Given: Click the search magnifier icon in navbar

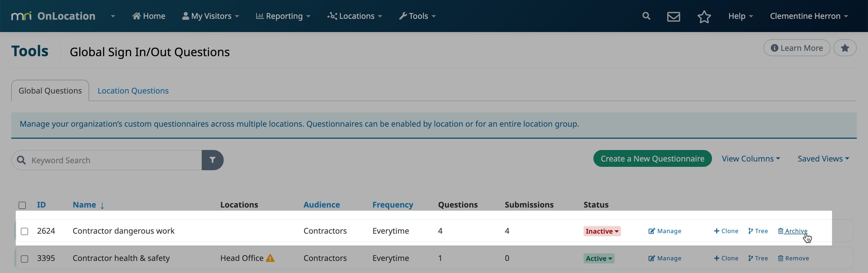Looking at the screenshot, I should point(646,16).
